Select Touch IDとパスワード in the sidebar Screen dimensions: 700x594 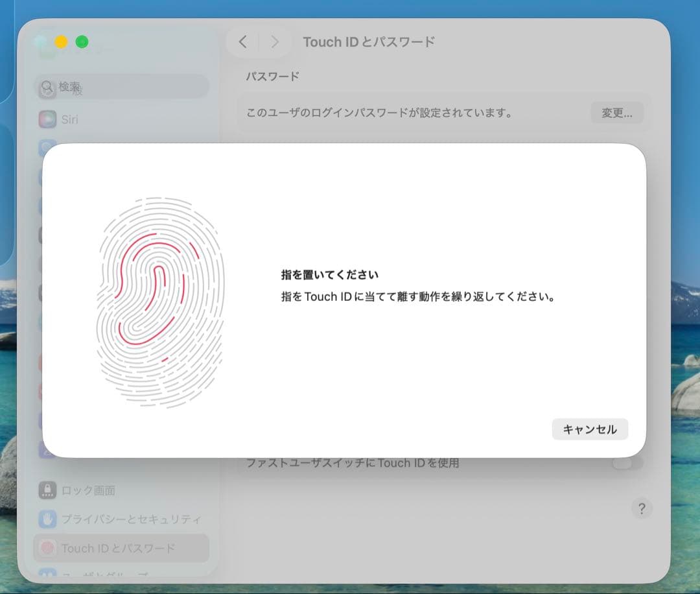[118, 548]
